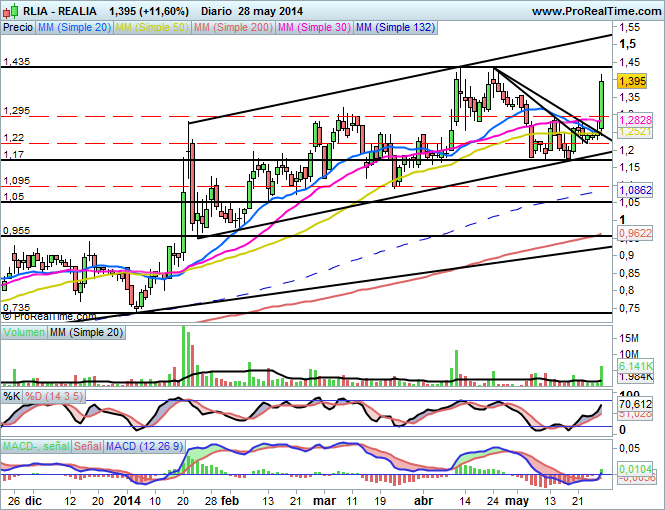Select the Precio indicator label
The width and height of the screenshot is (665, 510).
coord(18,28)
